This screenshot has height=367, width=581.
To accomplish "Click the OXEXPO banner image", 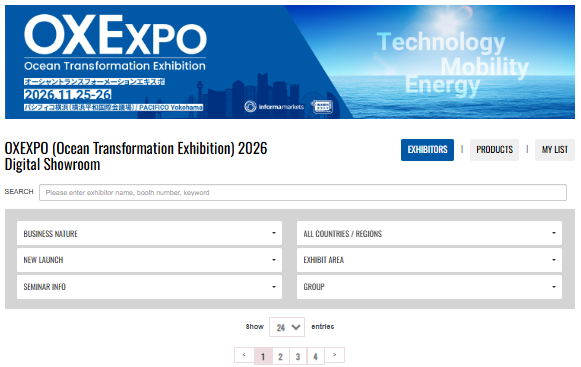I will pos(290,62).
